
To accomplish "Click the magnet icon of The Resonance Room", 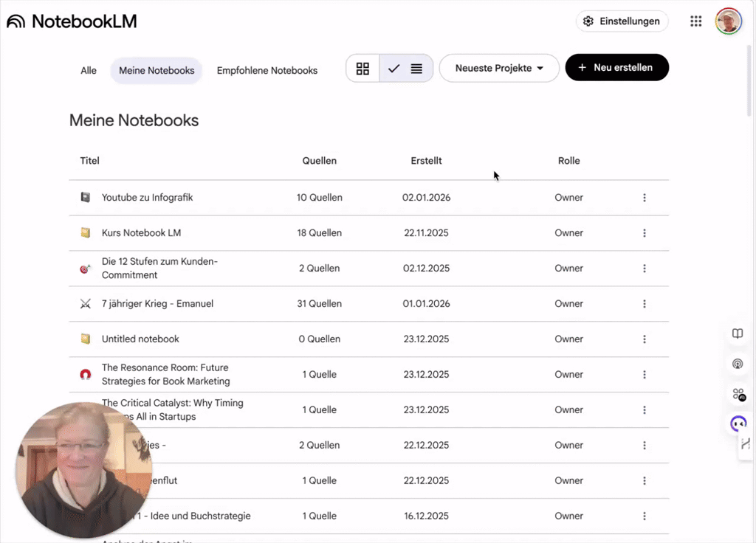I will (x=86, y=374).
